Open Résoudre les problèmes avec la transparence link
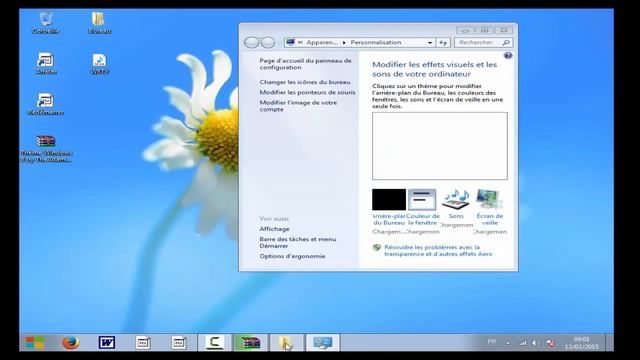Screen dimensions: 640x360 tap(438, 251)
